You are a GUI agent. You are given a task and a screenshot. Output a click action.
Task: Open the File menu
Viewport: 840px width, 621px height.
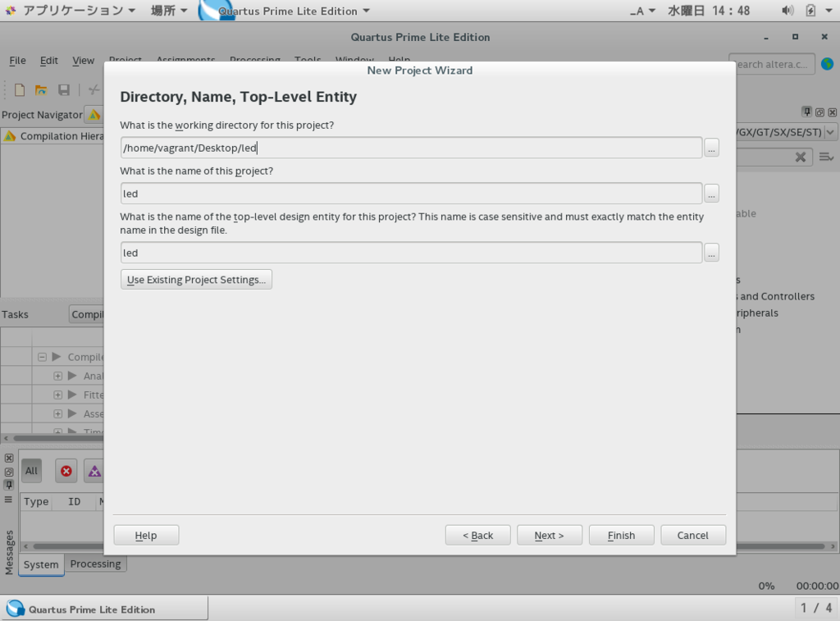[18, 61]
